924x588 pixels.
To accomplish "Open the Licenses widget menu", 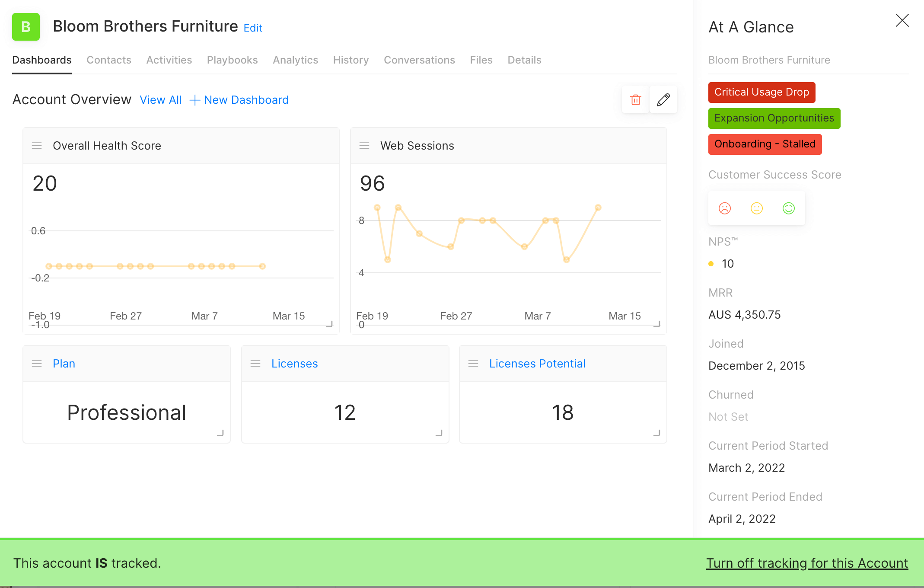I will coord(255,364).
